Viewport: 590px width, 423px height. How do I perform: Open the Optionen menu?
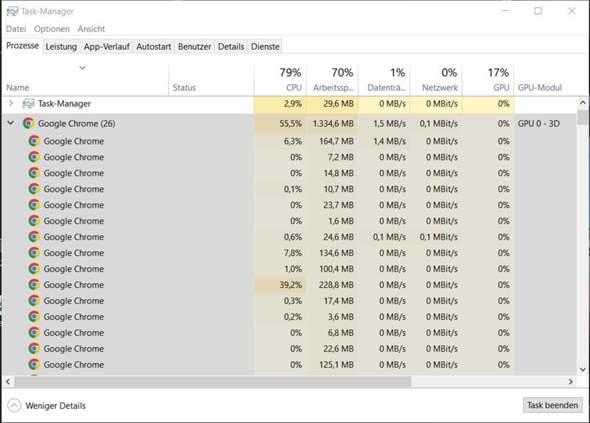click(x=52, y=29)
